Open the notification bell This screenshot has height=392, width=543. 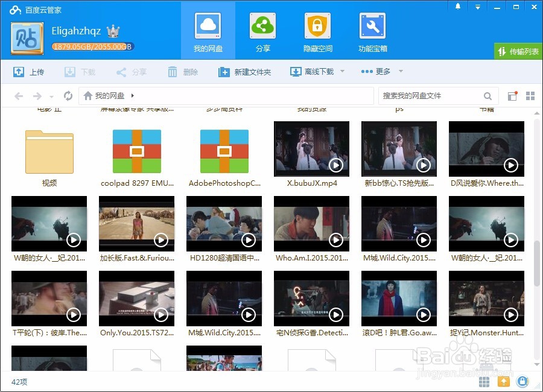[457, 6]
